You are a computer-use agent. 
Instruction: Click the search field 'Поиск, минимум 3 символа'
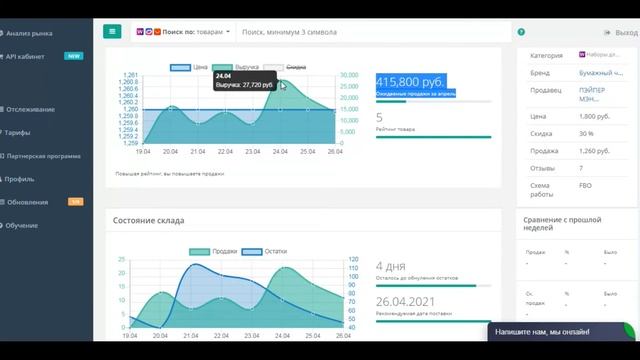(373, 32)
